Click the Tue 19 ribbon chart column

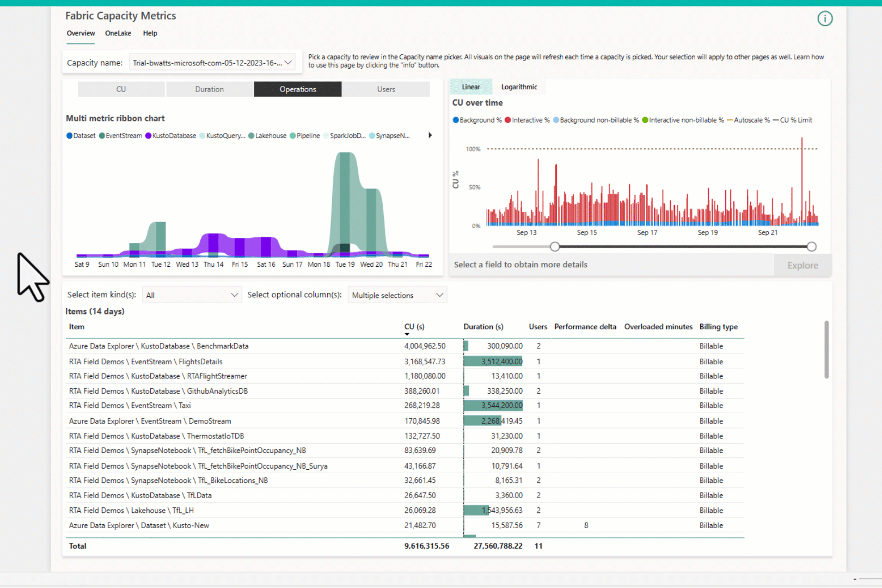coord(345,204)
